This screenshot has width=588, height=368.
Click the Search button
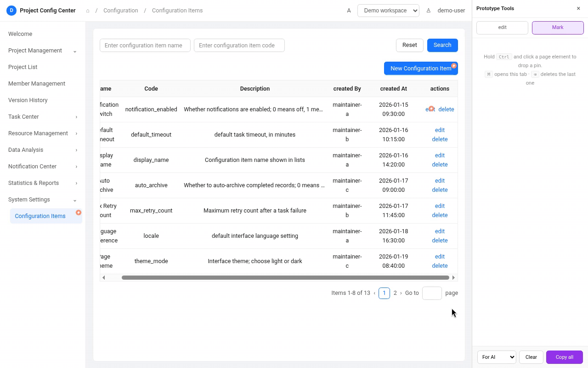click(442, 45)
